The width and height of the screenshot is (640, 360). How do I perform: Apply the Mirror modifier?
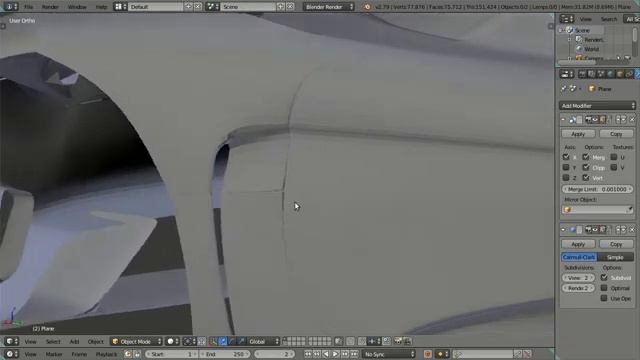tap(578, 134)
